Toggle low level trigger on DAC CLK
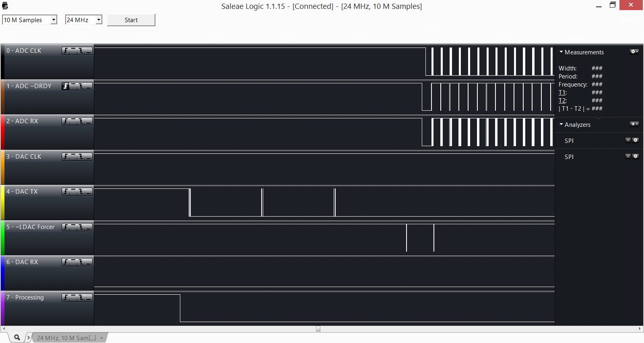644x343 pixels. tap(89, 157)
